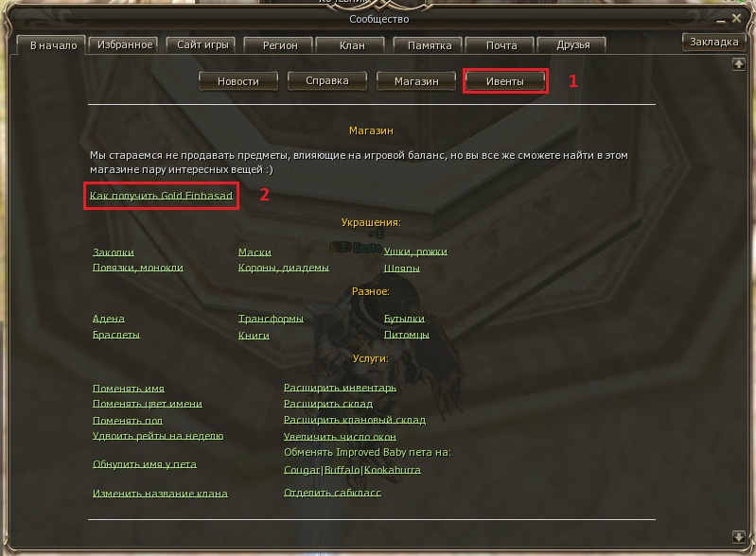Click the Справка button
756x556 pixels.
click(x=326, y=81)
